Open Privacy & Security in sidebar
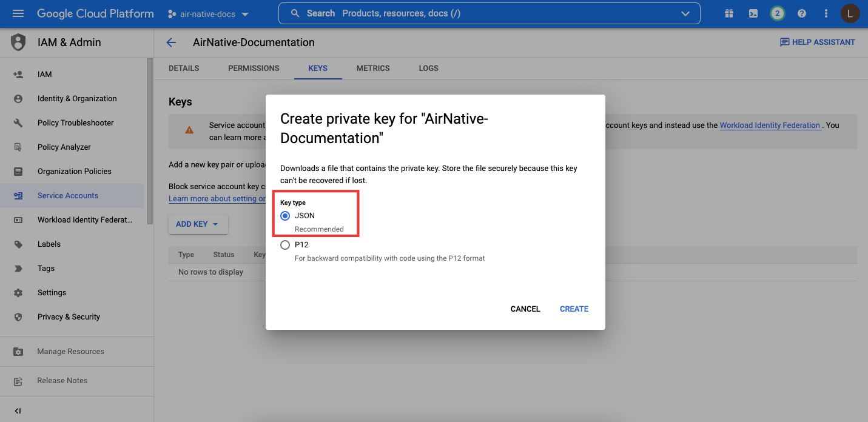This screenshot has height=422, width=868. coord(69,317)
